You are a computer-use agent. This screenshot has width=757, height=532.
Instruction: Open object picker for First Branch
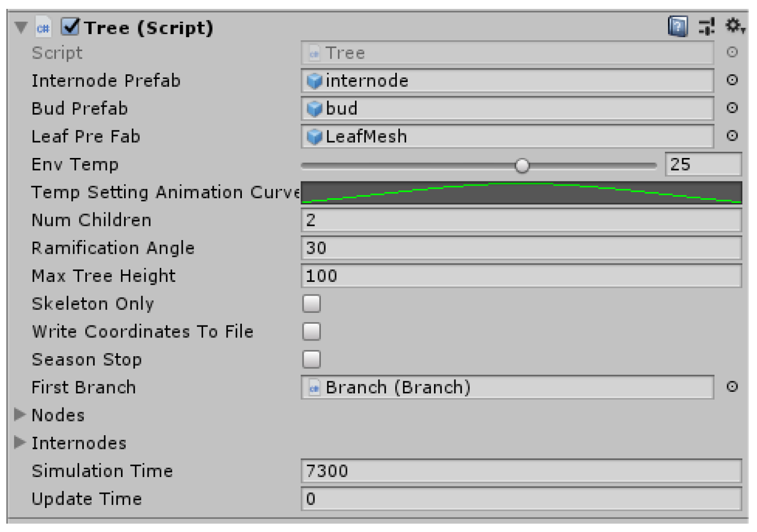tap(732, 387)
